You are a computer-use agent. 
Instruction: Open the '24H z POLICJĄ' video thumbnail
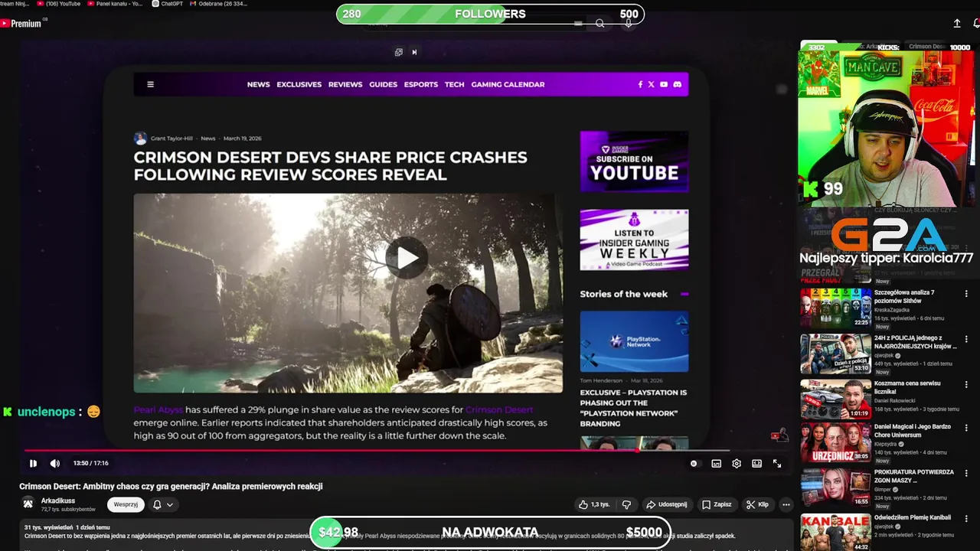(x=836, y=354)
